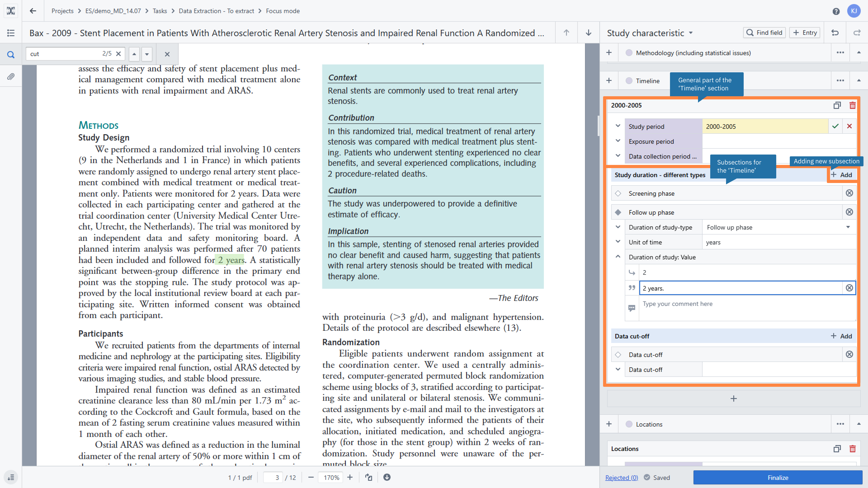Duplicate the Locations entry

click(x=837, y=449)
